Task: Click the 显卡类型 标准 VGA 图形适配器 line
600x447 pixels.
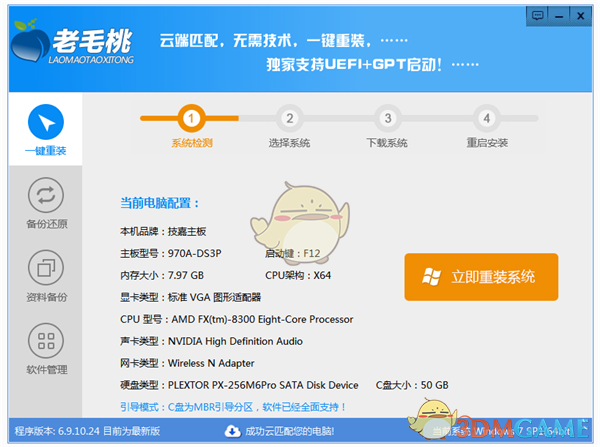Action: 191,297
